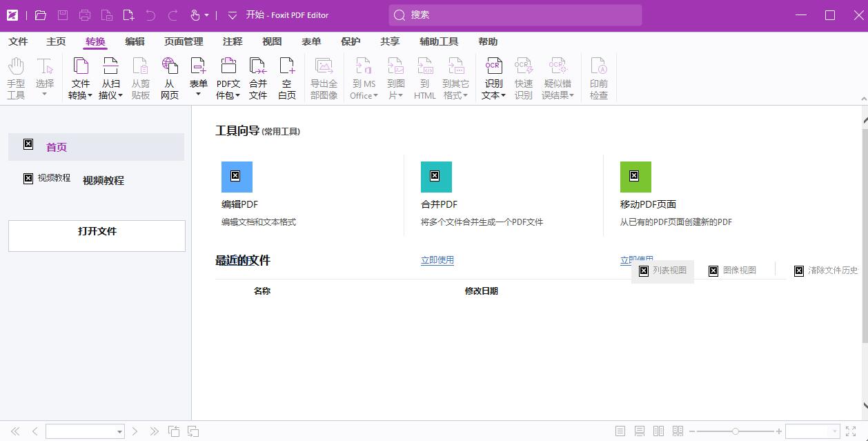
Task: Click the Print icon in title bar
Action: point(85,15)
